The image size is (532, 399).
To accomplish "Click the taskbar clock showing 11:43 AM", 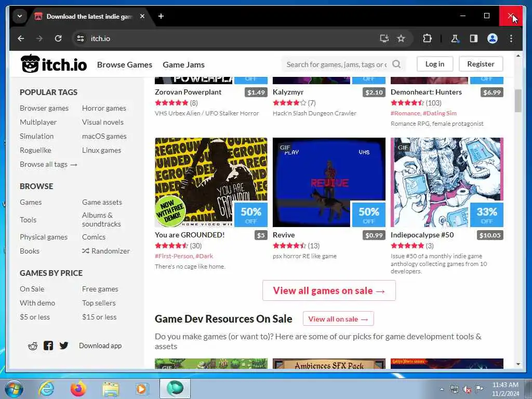I will click(x=506, y=389).
